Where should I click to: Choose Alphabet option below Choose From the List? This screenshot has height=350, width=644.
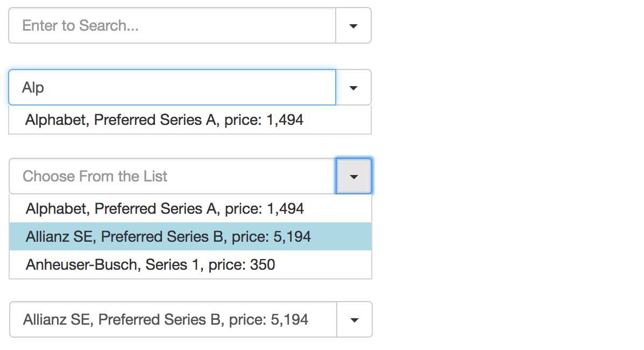coord(190,208)
